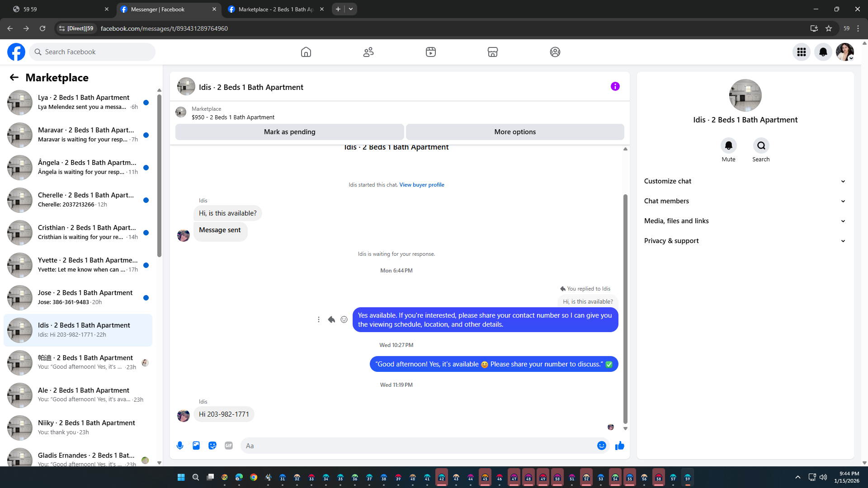Click the voice clip microphone icon
The image size is (868, 488).
pyautogui.click(x=180, y=446)
